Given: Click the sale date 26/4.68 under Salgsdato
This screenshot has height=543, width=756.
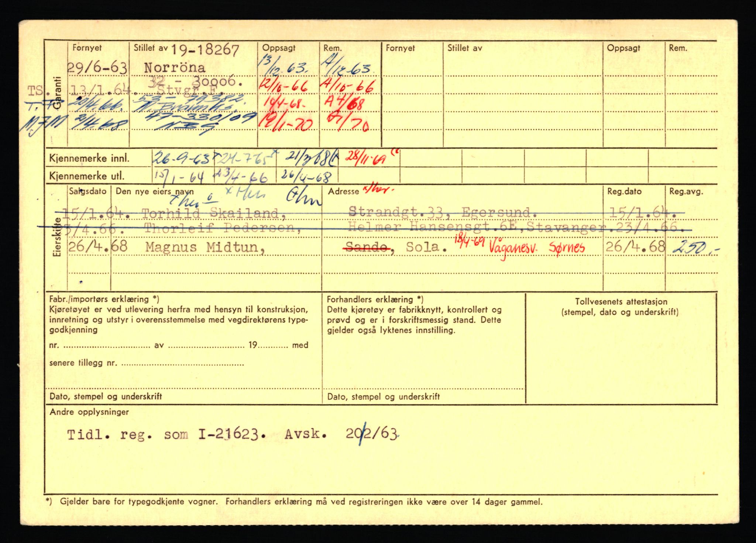Looking at the screenshot, I should tap(98, 246).
